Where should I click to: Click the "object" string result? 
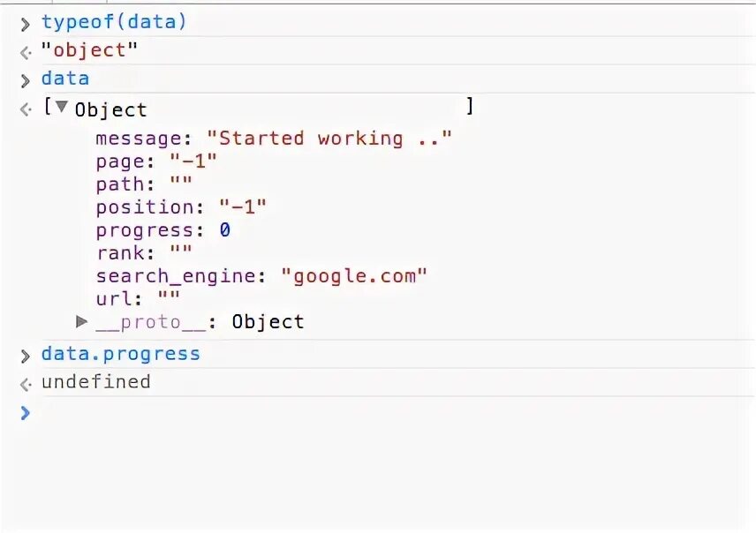[89, 50]
